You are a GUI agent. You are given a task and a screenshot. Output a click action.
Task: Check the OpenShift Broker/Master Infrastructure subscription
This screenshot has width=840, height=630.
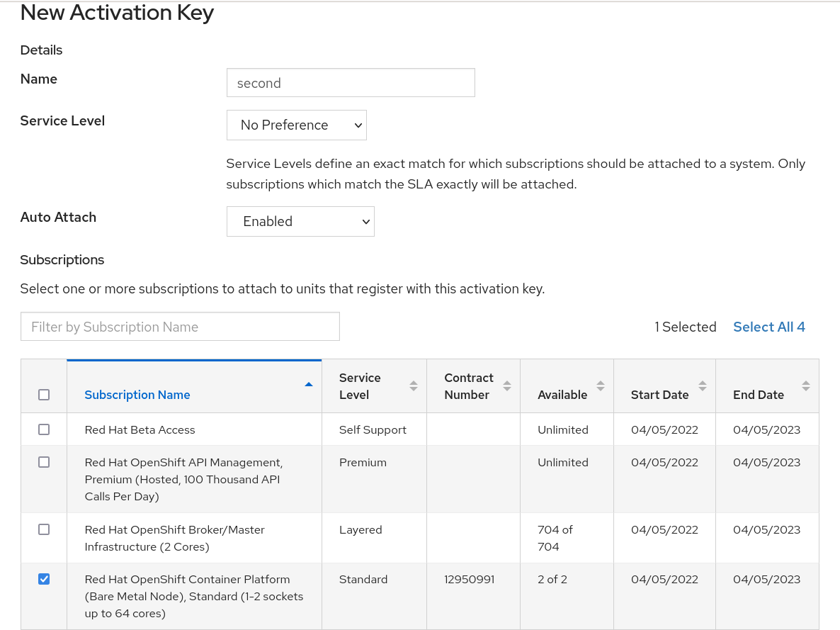click(44, 529)
